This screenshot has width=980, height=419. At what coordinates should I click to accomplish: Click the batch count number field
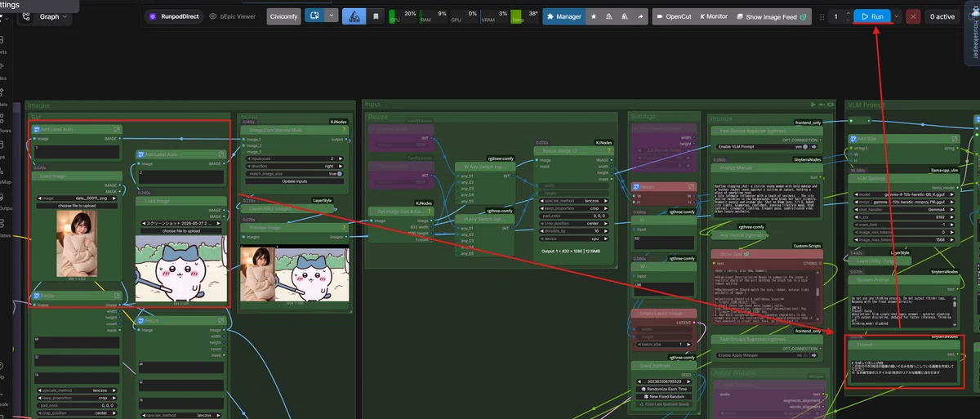836,16
